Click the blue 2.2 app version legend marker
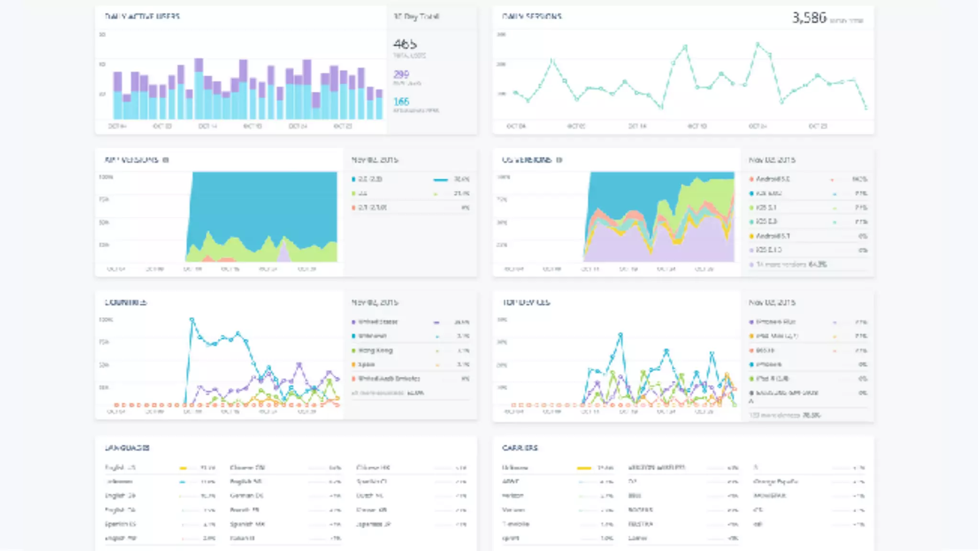The height and width of the screenshot is (551, 980). [354, 179]
